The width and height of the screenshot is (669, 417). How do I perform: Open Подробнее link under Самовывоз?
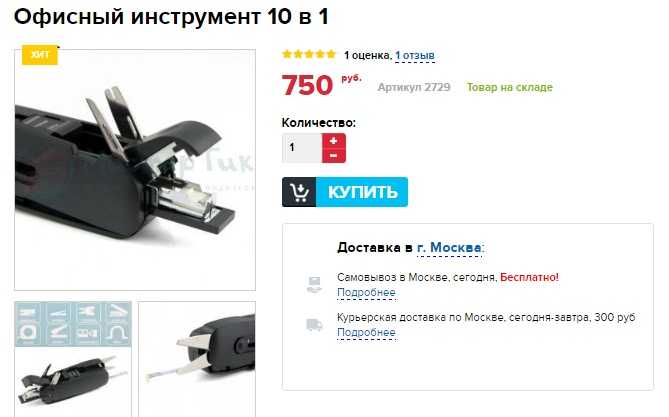366,293
